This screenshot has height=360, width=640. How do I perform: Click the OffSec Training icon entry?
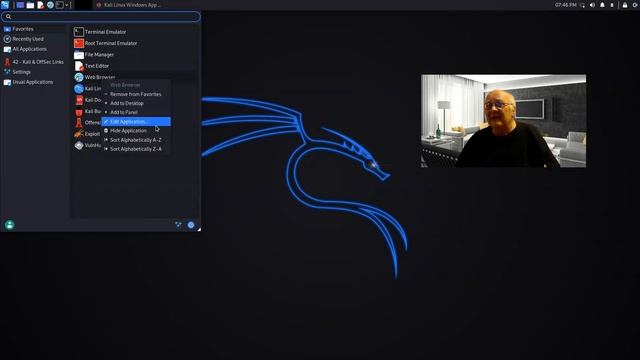[x=79, y=122]
